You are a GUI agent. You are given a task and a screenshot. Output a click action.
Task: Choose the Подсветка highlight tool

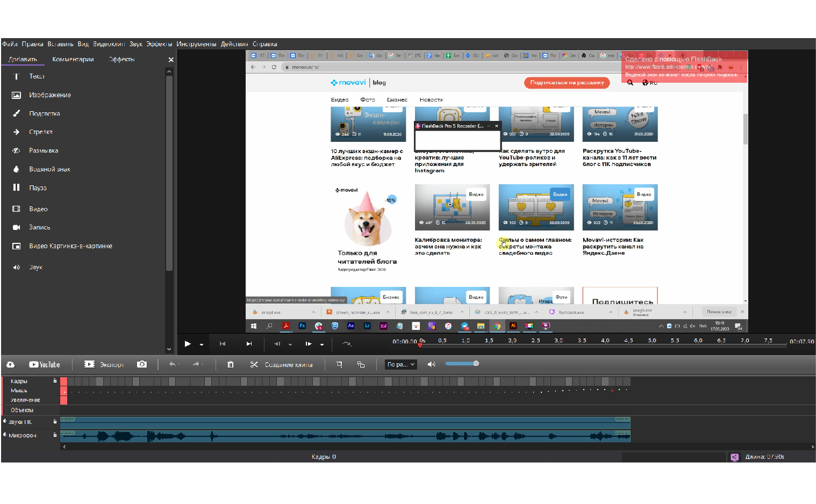coord(44,113)
